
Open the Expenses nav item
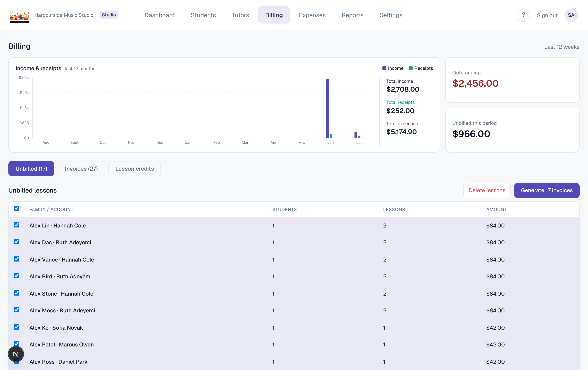tap(312, 15)
